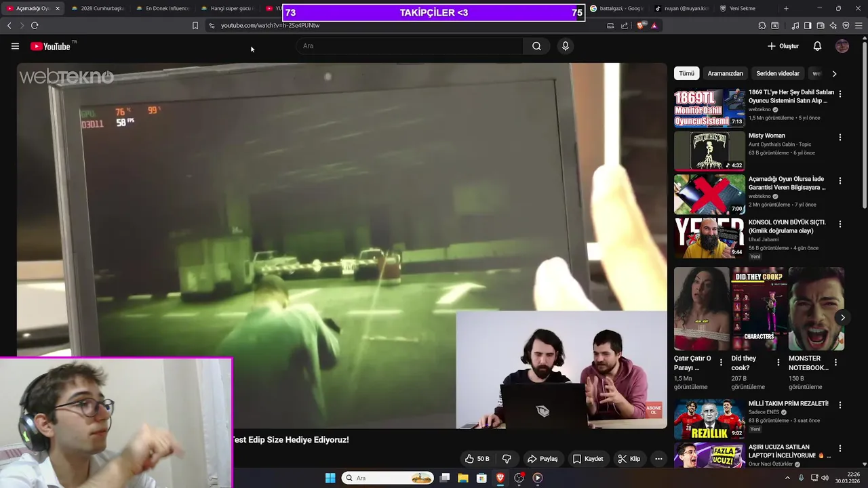Open options for the 1869 TL video
Screen dimensions: 868x488
pyautogui.click(x=840, y=94)
